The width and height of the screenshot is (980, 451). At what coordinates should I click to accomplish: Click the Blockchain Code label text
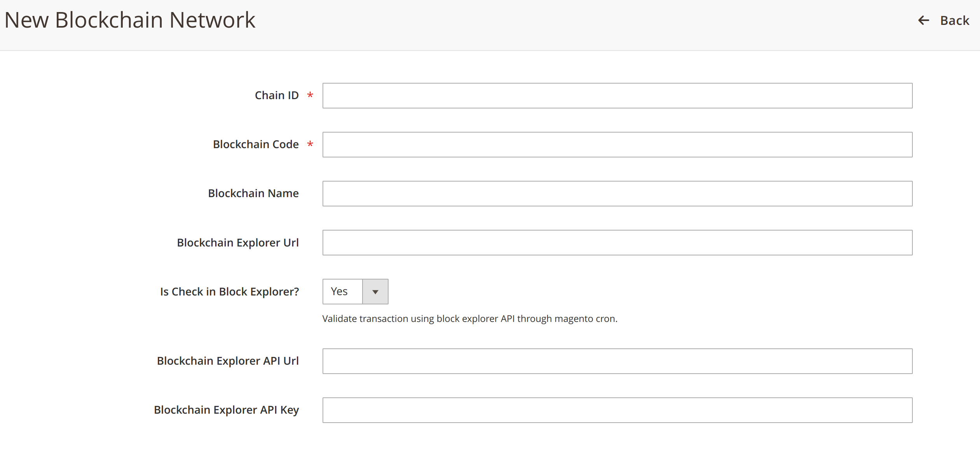(x=255, y=145)
